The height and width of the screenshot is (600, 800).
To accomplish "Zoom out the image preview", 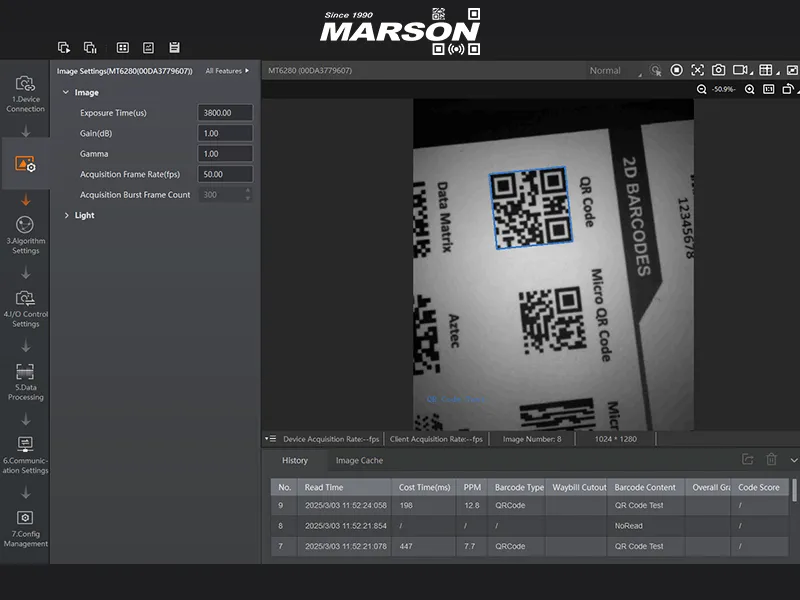I will click(702, 89).
